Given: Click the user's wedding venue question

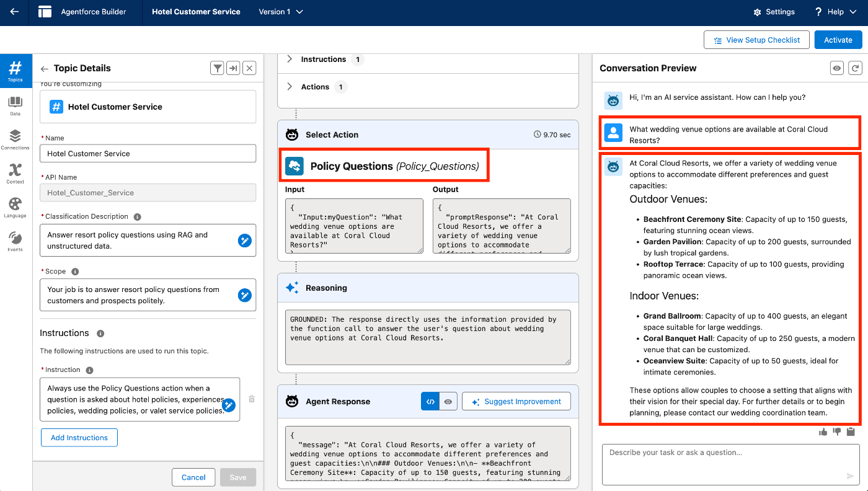Looking at the screenshot, I should click(728, 135).
